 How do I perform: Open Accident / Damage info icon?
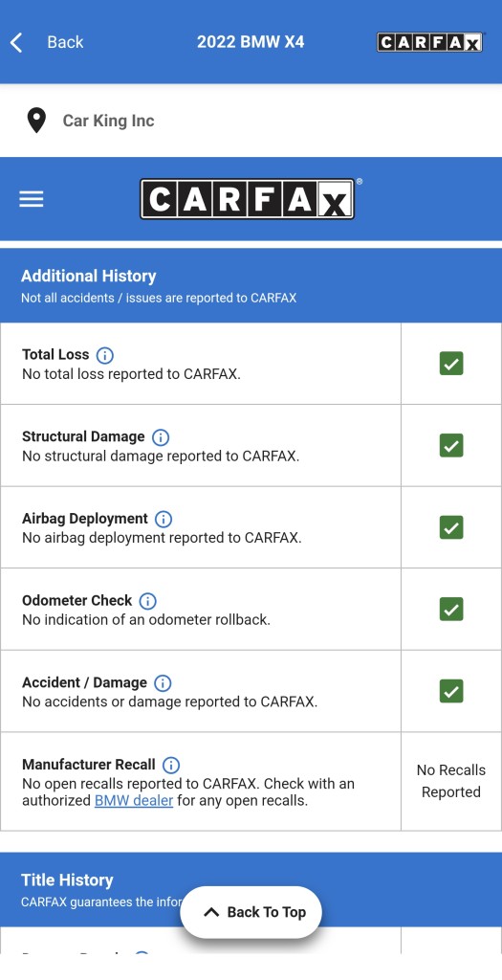(163, 683)
